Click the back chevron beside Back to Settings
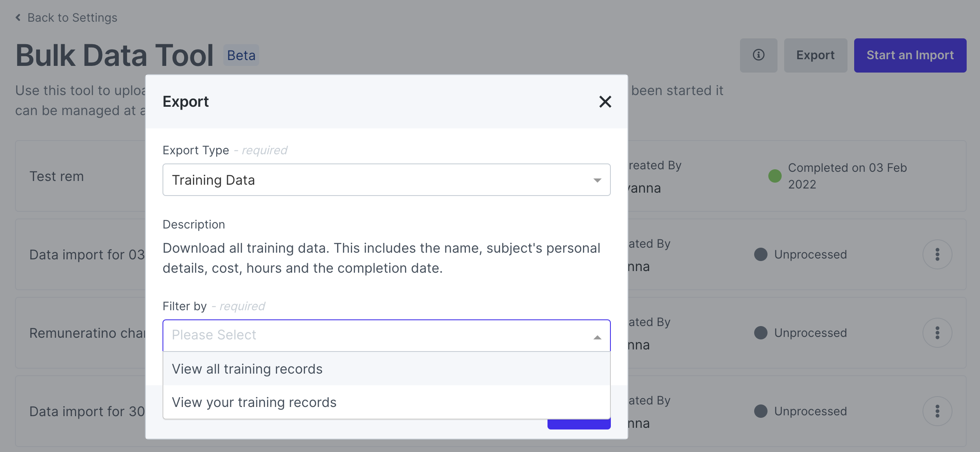 click(18, 18)
